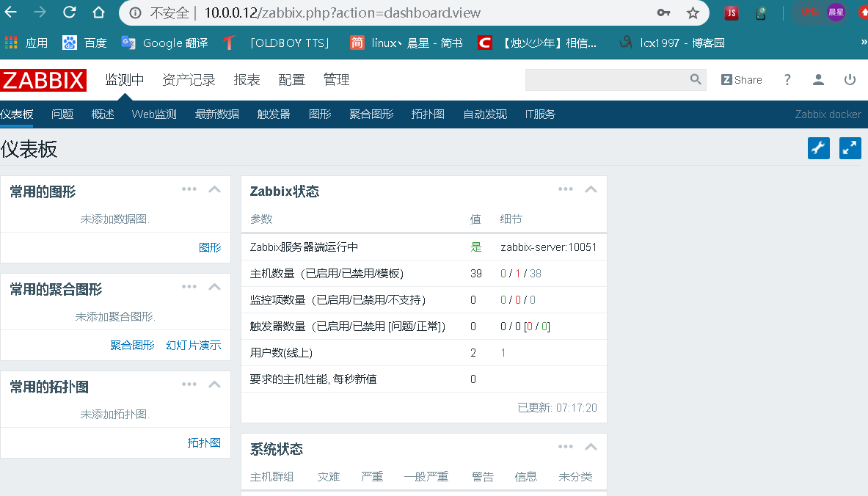The width and height of the screenshot is (868, 496).
Task: Show site info for the insecure connection
Action: (136, 12)
